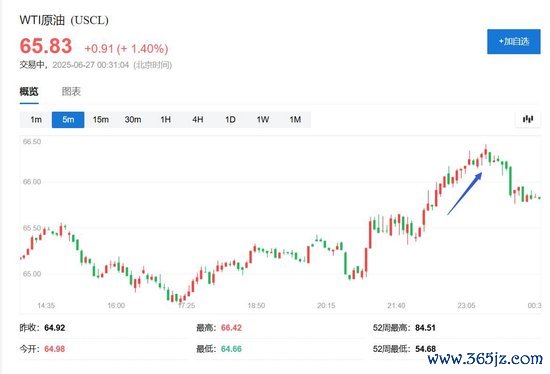550x374 pixels.
Task: Select the 5m timeframe
Action: tap(68, 120)
